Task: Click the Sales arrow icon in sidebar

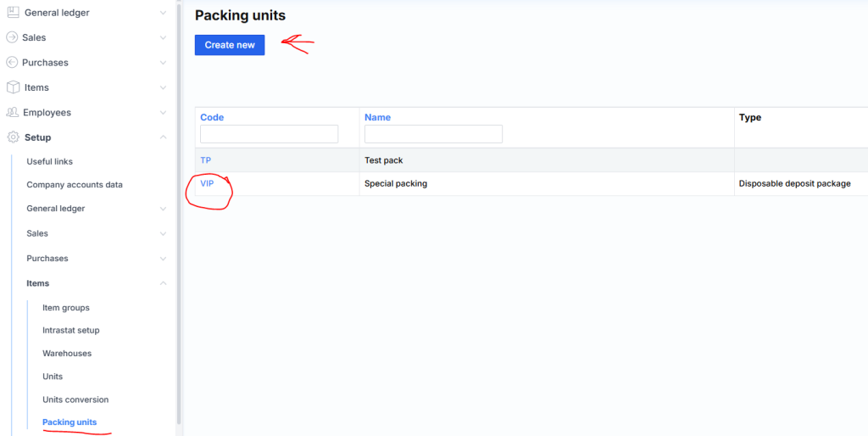Action: [13, 37]
